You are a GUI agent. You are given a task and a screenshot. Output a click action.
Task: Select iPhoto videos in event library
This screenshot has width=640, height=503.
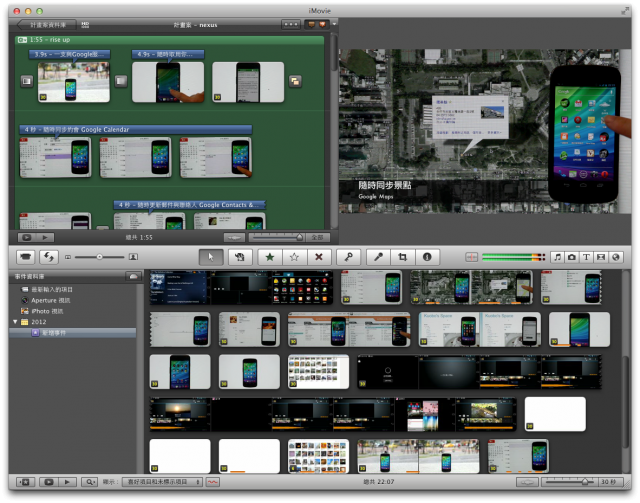(x=47, y=311)
